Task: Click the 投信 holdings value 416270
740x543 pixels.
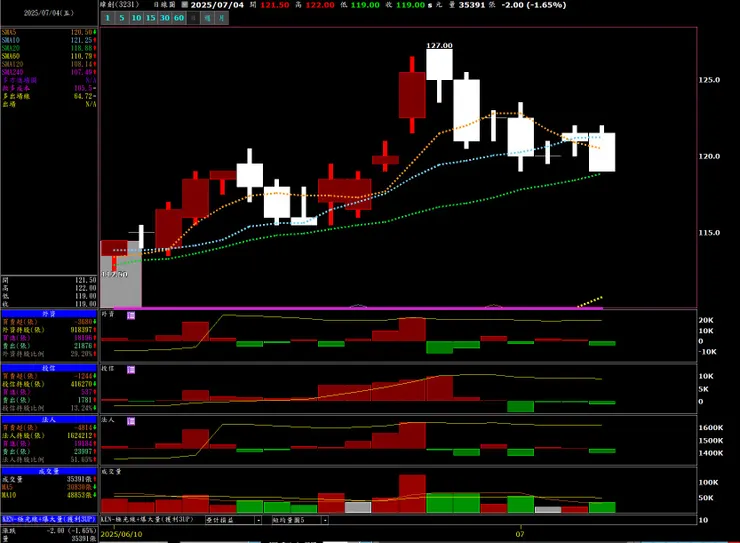Action: click(x=81, y=384)
